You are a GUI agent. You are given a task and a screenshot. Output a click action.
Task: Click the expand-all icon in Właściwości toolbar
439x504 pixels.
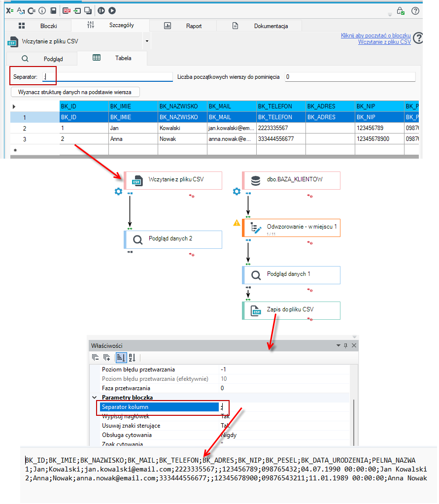[107, 357]
